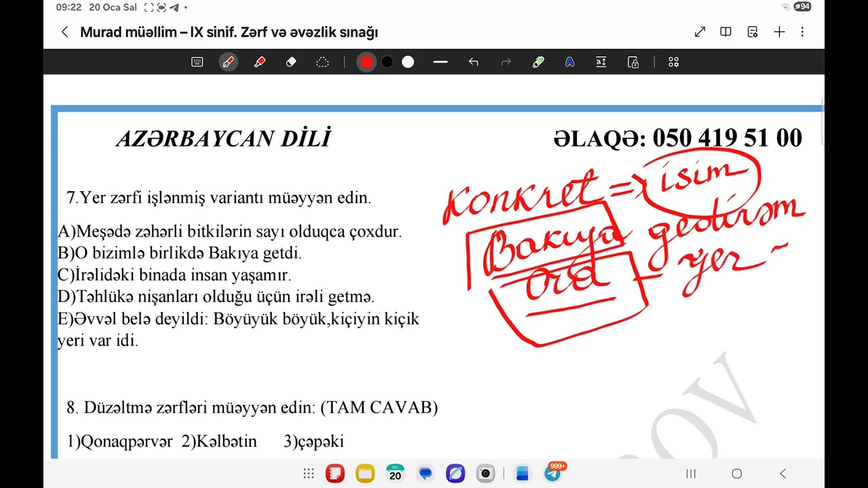The width and height of the screenshot is (868, 488).
Task: Select the Highlighter tool
Action: pos(260,62)
